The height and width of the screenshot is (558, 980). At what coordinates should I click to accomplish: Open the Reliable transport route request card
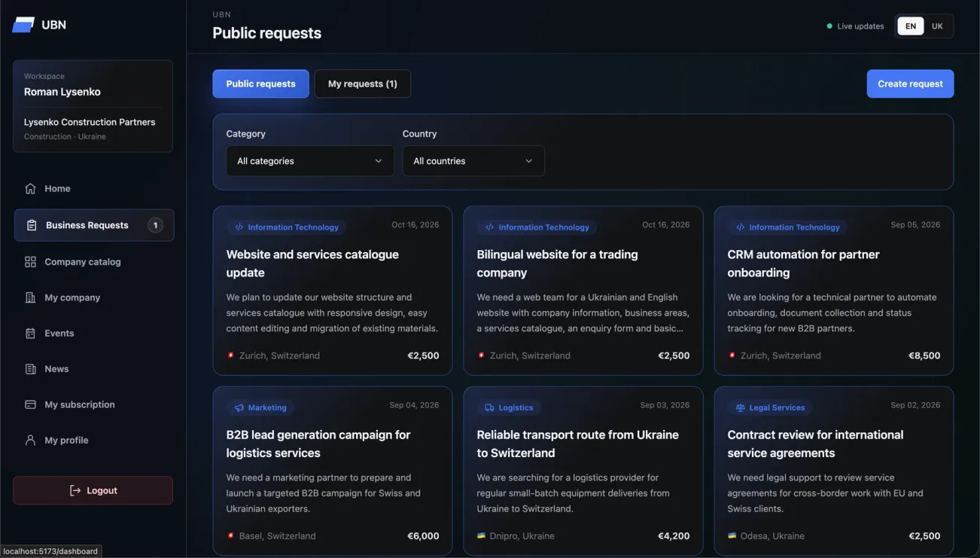[x=583, y=471]
